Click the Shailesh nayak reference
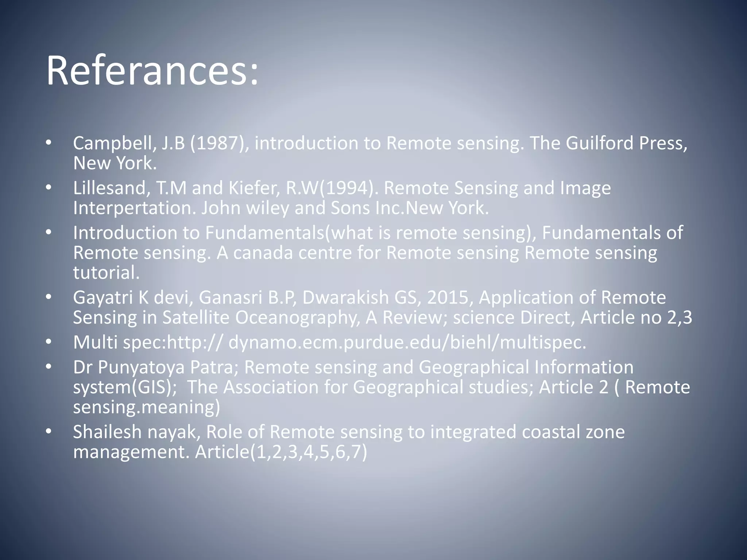747x560 pixels. pyautogui.click(x=349, y=442)
